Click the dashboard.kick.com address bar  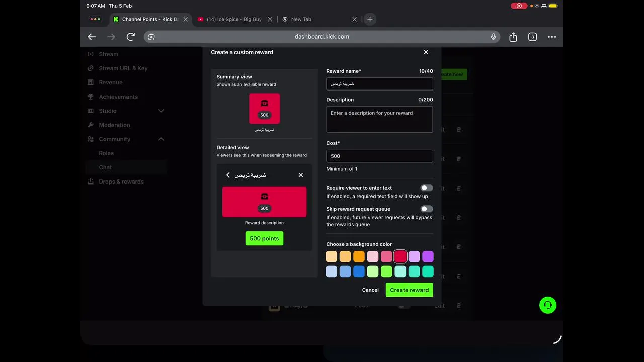point(322,37)
